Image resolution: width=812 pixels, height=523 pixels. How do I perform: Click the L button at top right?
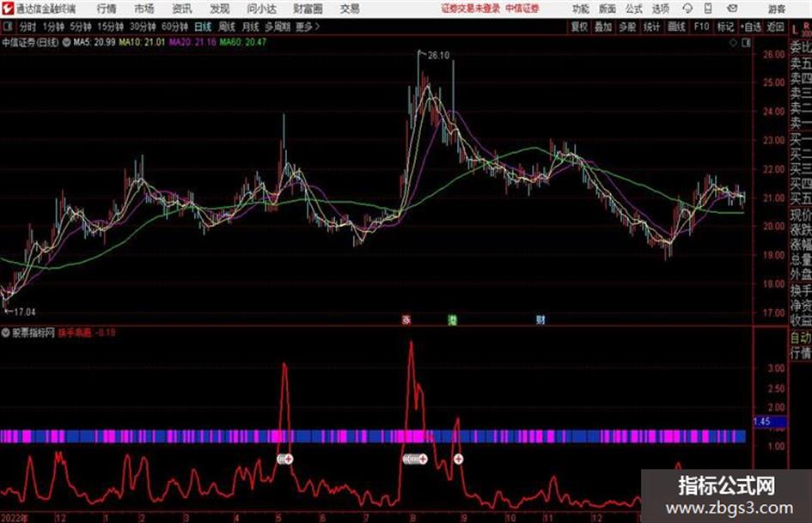click(795, 29)
